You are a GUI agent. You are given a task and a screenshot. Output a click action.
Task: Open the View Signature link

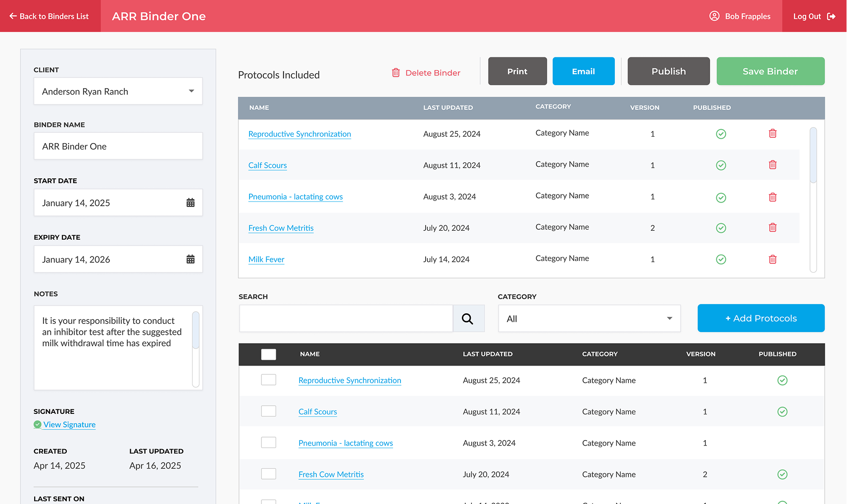[69, 425]
